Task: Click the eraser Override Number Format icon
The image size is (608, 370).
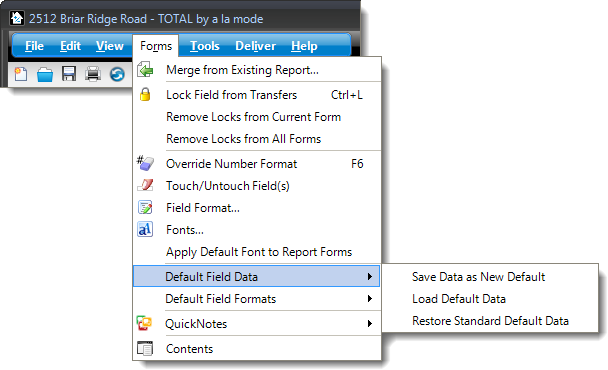Action: pyautogui.click(x=145, y=163)
